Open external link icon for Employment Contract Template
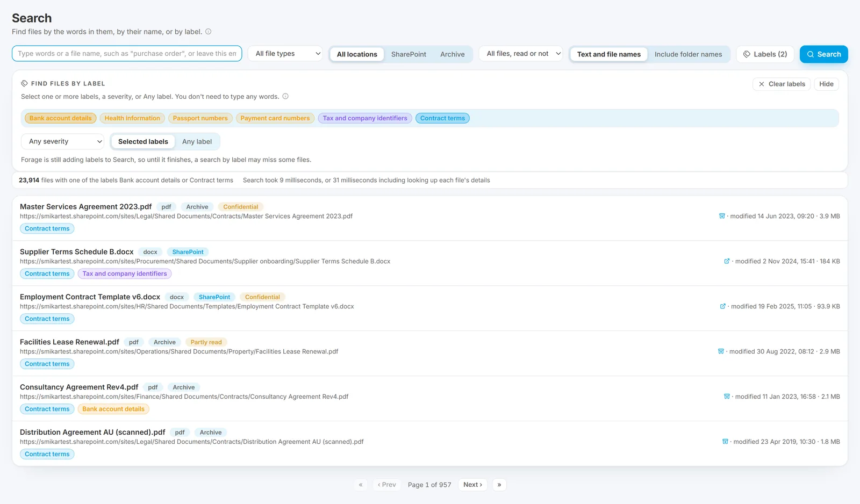Image resolution: width=860 pixels, height=504 pixels. [x=722, y=306]
